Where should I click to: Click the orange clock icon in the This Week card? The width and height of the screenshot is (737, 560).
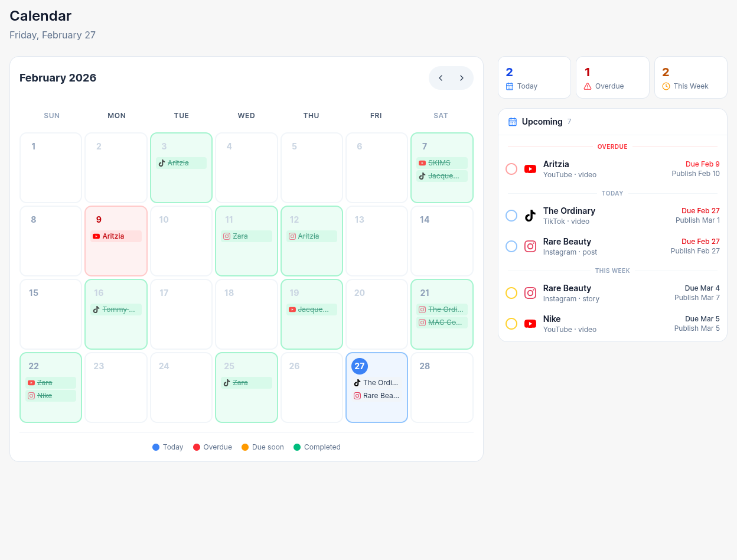coord(666,86)
